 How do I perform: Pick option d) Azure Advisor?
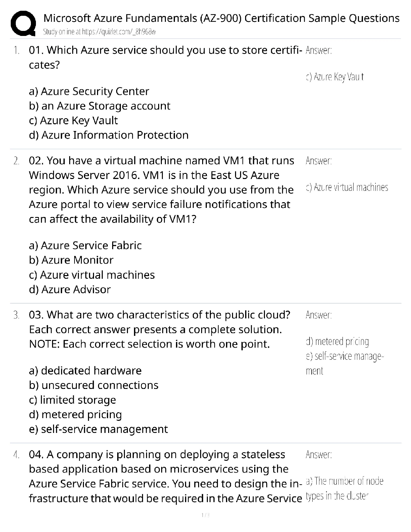tap(70, 290)
